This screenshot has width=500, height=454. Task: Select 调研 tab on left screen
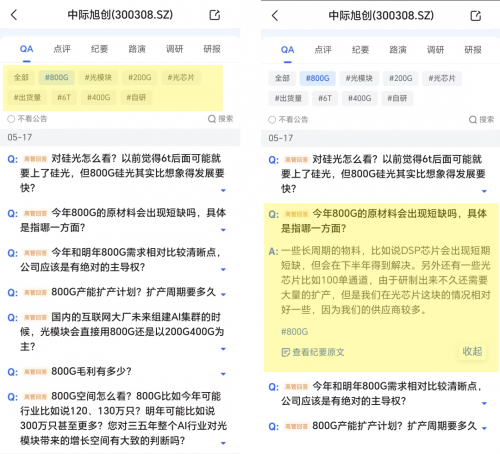(x=174, y=49)
